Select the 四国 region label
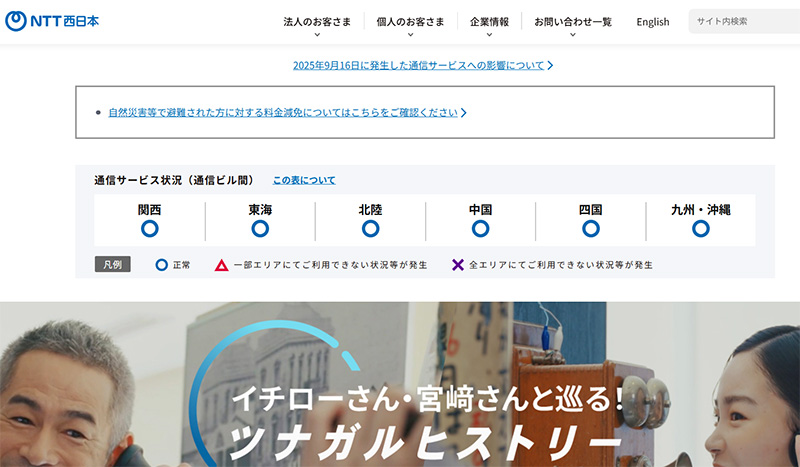Screen dimensions: 800x467 coord(591,210)
